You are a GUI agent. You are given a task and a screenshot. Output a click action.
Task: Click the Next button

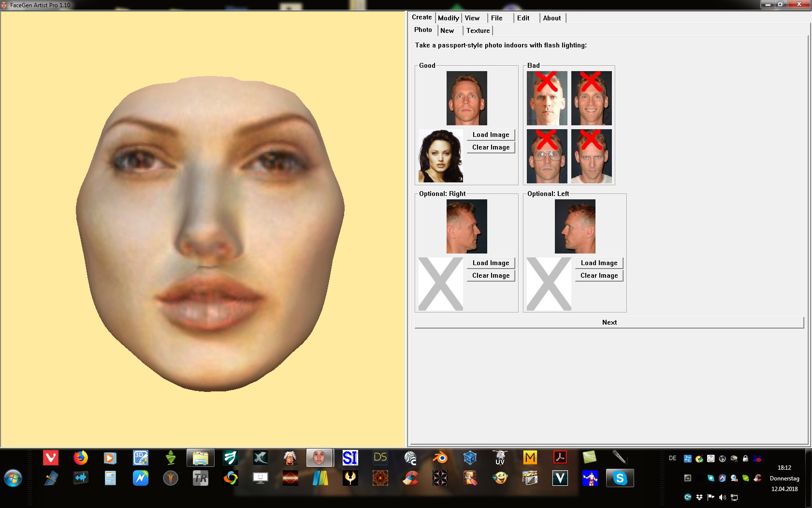pos(609,322)
